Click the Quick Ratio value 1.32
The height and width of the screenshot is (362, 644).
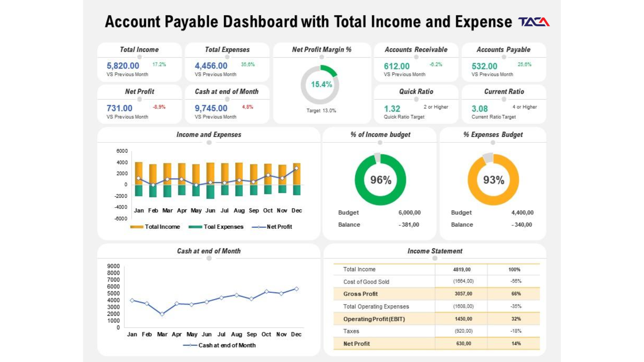click(x=392, y=109)
